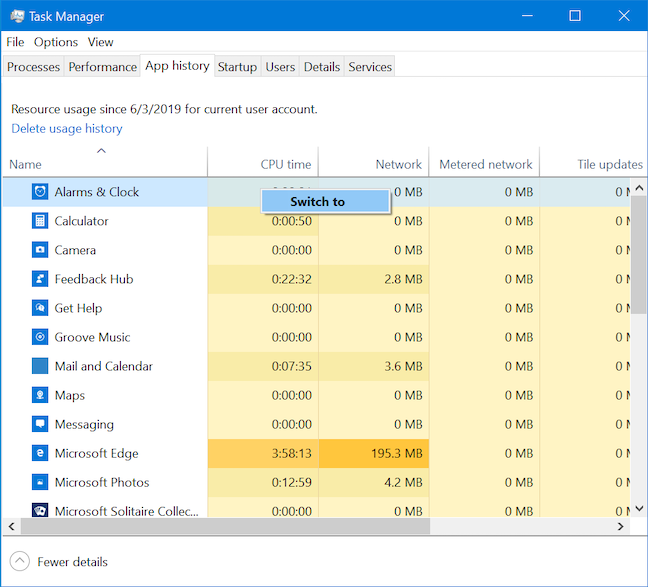The height and width of the screenshot is (587, 648).
Task: Click the vertical scrollbar thumb
Action: (x=639, y=255)
